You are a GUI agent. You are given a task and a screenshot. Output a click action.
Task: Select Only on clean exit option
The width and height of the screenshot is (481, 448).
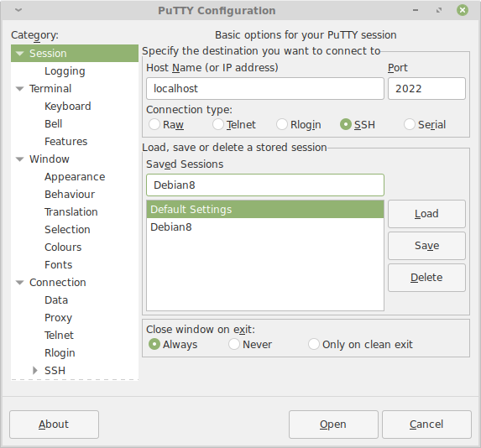tap(313, 344)
